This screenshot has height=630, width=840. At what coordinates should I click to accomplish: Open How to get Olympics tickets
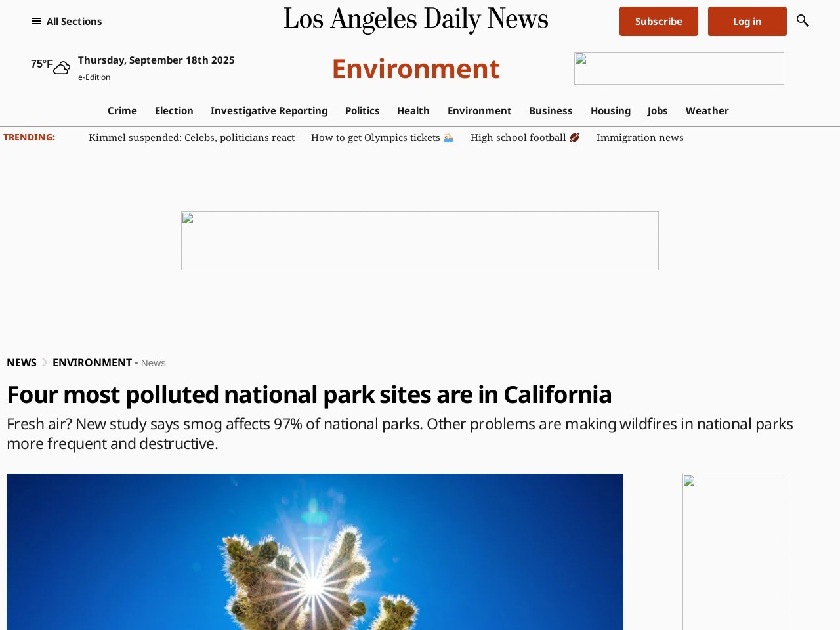click(382, 137)
